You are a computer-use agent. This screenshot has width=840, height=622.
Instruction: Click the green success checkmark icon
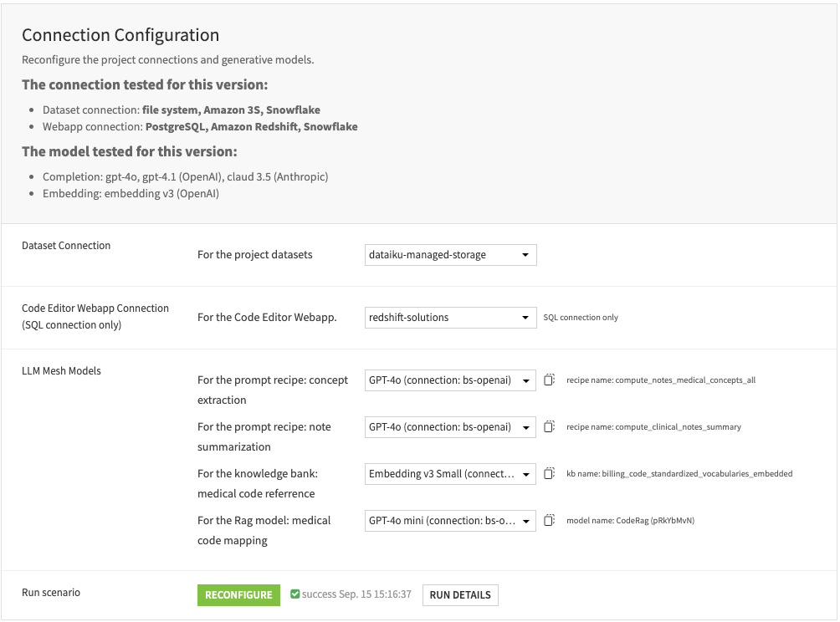click(295, 594)
